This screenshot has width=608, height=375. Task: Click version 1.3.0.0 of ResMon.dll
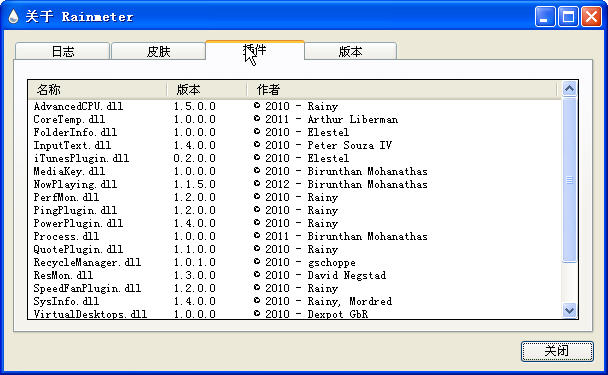195,275
